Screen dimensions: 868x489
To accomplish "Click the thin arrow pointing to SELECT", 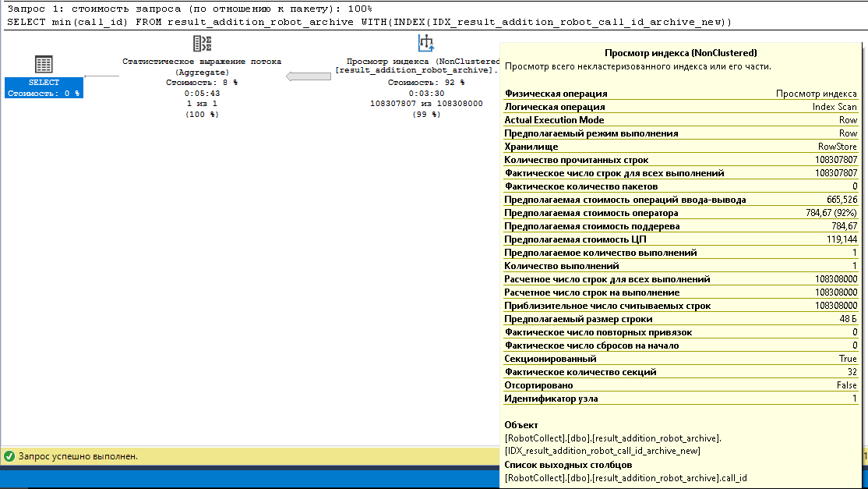I will [x=101, y=76].
